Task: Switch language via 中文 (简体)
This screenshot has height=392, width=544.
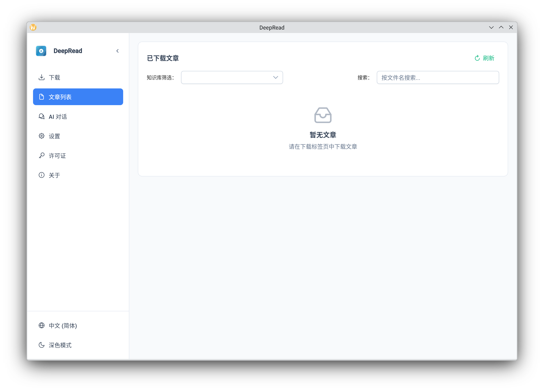Action: coord(63,325)
